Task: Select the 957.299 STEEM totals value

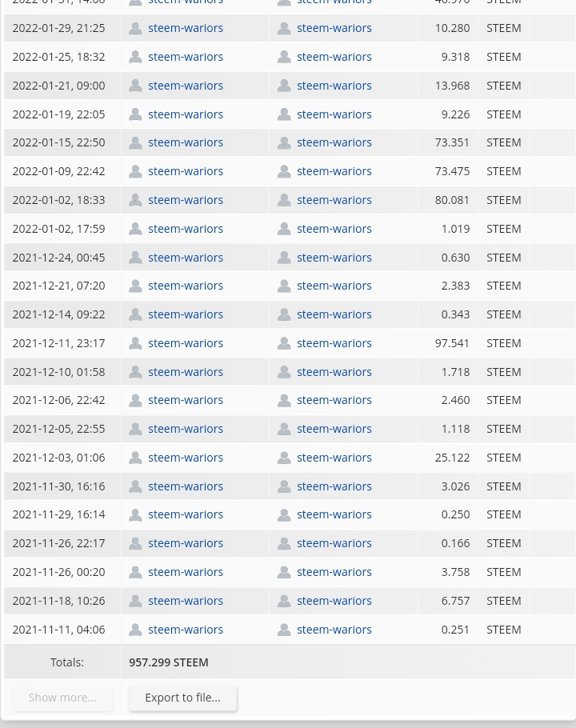Action: [169, 662]
